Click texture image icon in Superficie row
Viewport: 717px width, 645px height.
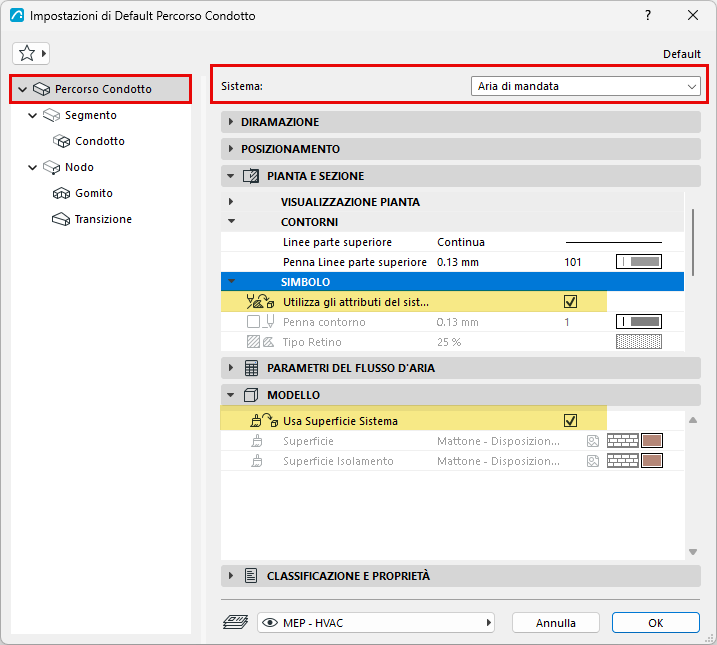[x=593, y=441]
